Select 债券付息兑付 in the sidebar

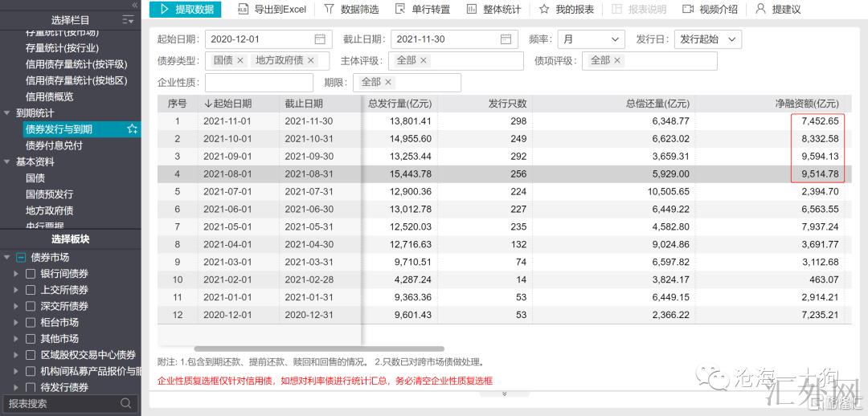pyautogui.click(x=54, y=145)
